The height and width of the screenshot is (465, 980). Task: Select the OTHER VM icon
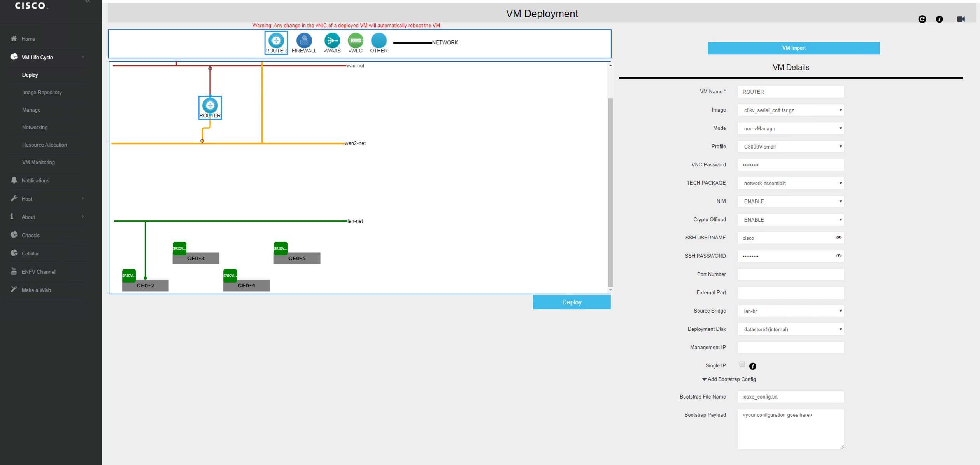click(379, 41)
